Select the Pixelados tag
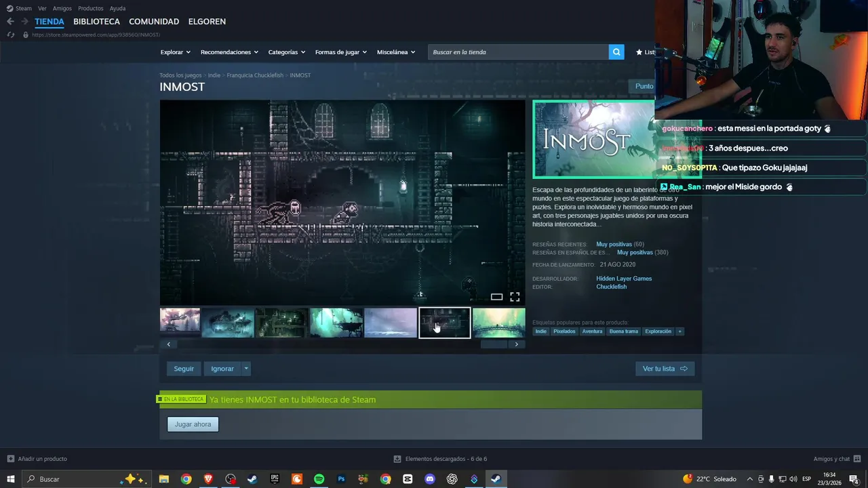 coord(564,331)
